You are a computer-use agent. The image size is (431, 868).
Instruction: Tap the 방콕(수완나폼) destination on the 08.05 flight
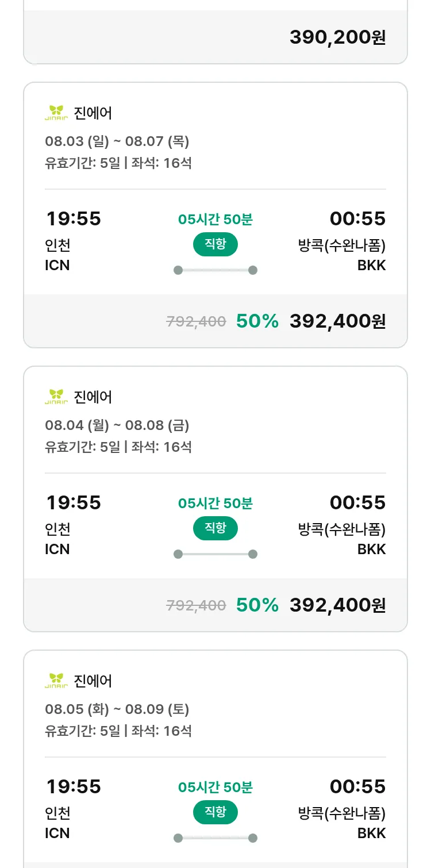point(342,813)
